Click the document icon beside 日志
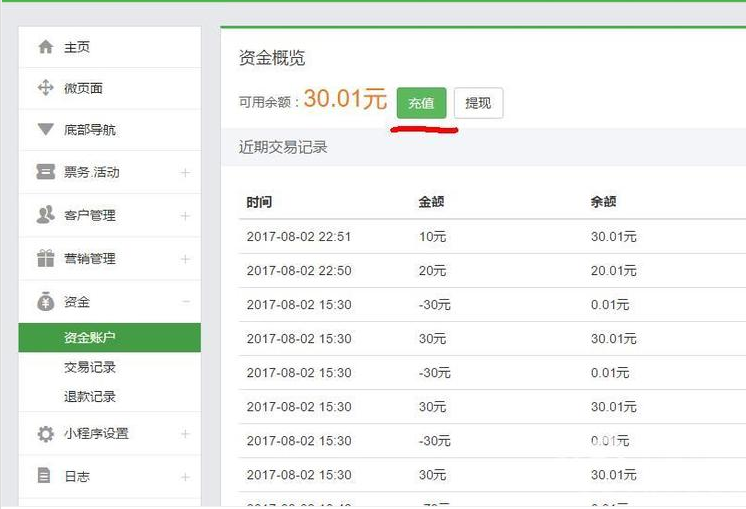The width and height of the screenshot is (746, 509). coord(45,476)
